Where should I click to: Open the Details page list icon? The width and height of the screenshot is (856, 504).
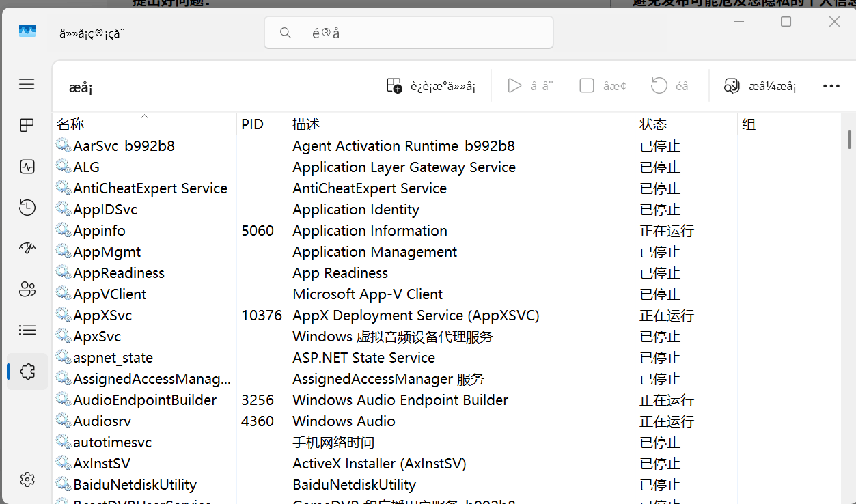[27, 330]
